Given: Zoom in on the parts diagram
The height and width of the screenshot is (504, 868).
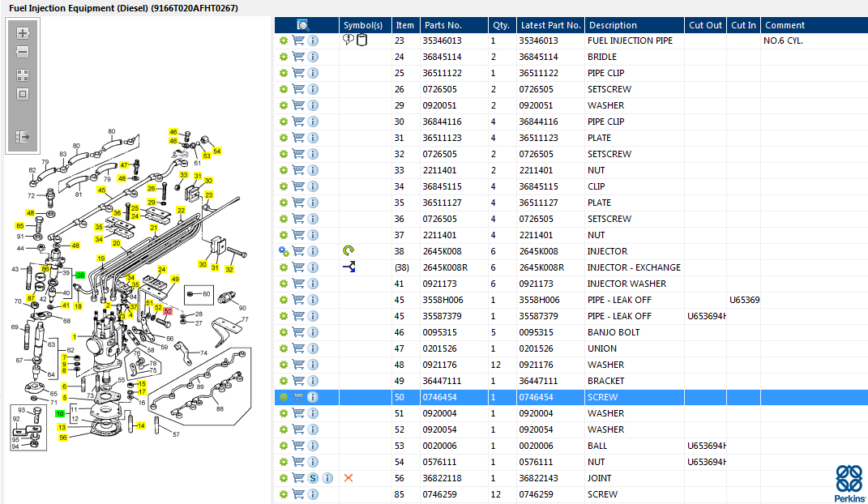Looking at the screenshot, I should [x=23, y=33].
